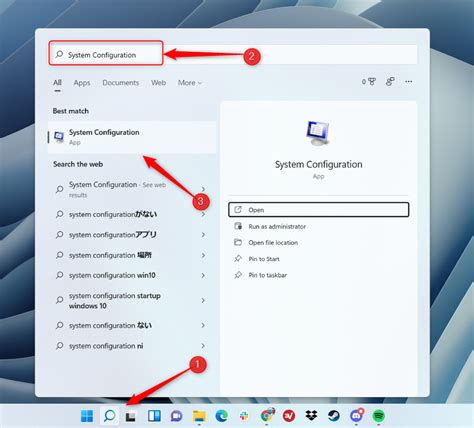Click the pin icon beside Pin to taskbar
The image size is (474, 428).
[x=238, y=275]
